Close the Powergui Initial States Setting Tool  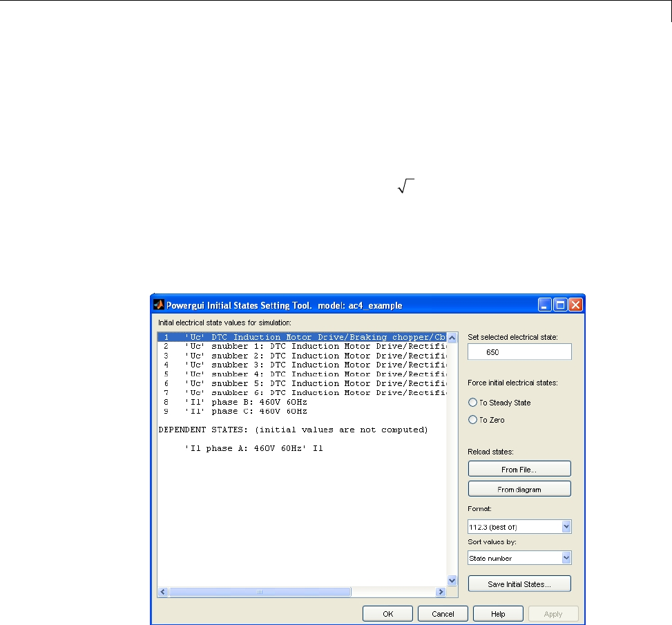point(575,305)
